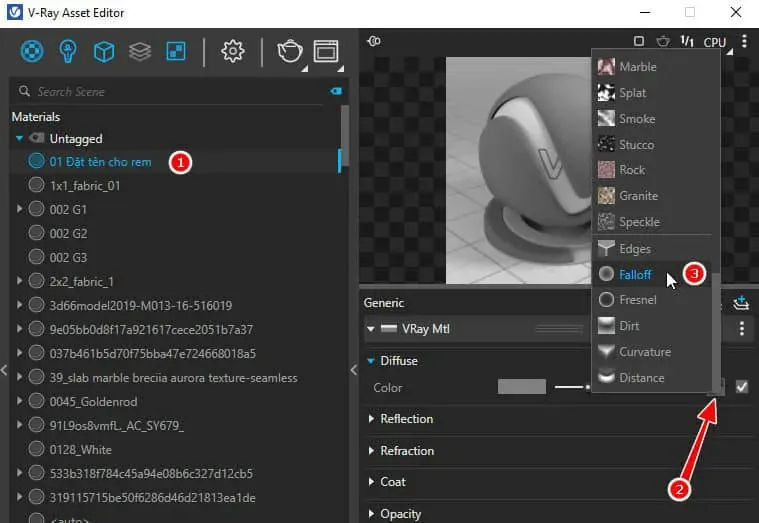The height and width of the screenshot is (523, 759).
Task: Open the Materials category icon
Action: tap(33, 51)
